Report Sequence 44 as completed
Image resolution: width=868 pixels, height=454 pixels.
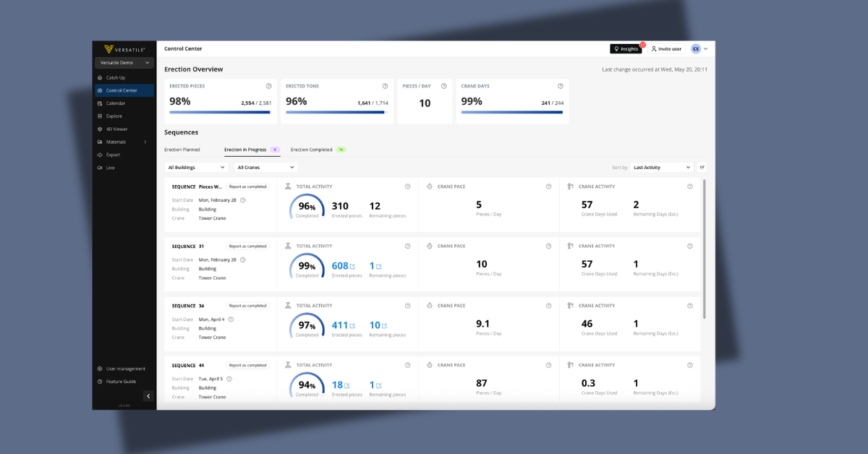(x=248, y=365)
